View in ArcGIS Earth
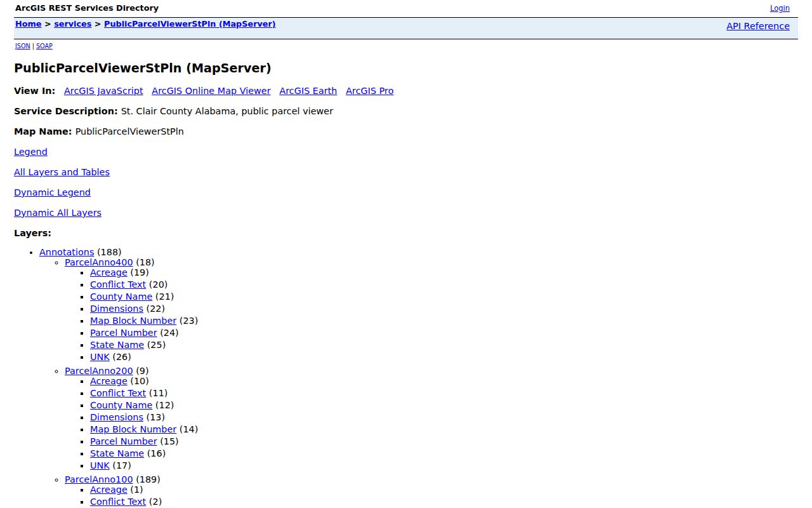The width and height of the screenshot is (812, 508). click(x=308, y=91)
